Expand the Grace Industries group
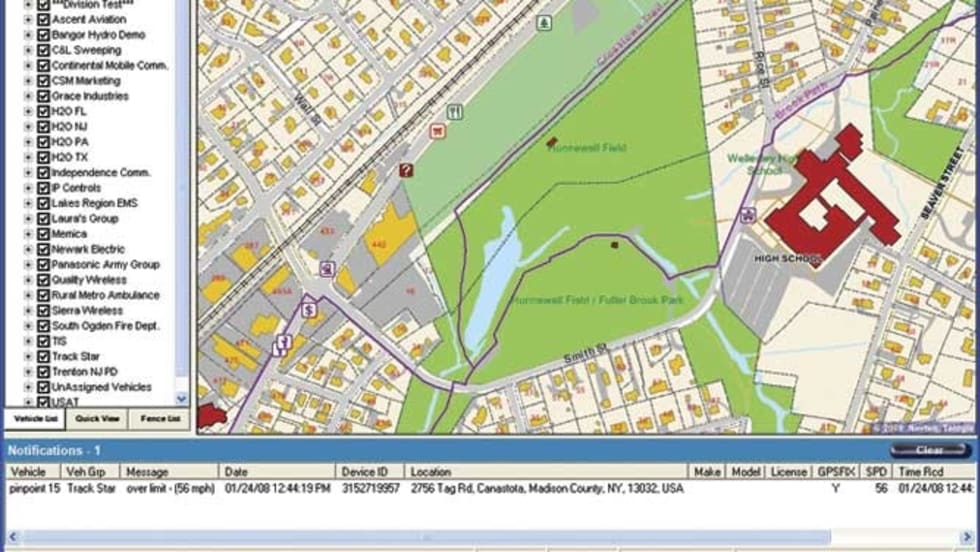 pyautogui.click(x=28, y=97)
